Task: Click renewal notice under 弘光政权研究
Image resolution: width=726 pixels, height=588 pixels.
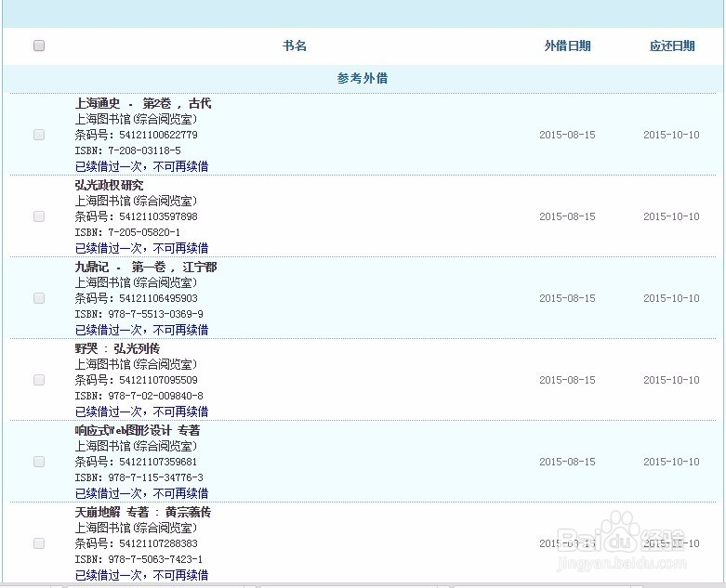Action: coord(141,248)
